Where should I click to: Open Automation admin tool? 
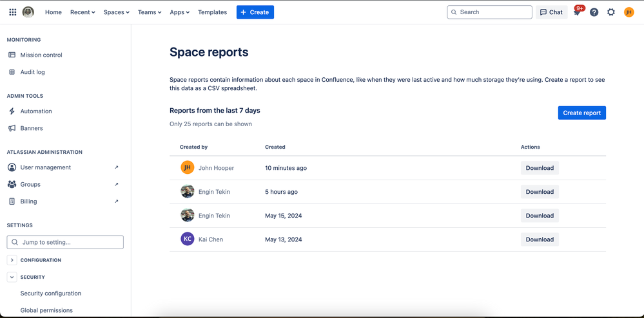(x=36, y=111)
